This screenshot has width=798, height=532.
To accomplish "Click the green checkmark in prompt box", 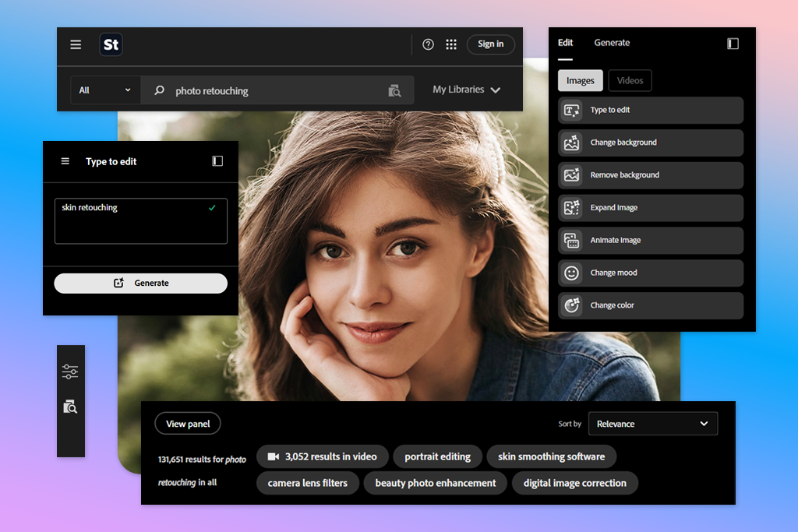I will coord(212,207).
